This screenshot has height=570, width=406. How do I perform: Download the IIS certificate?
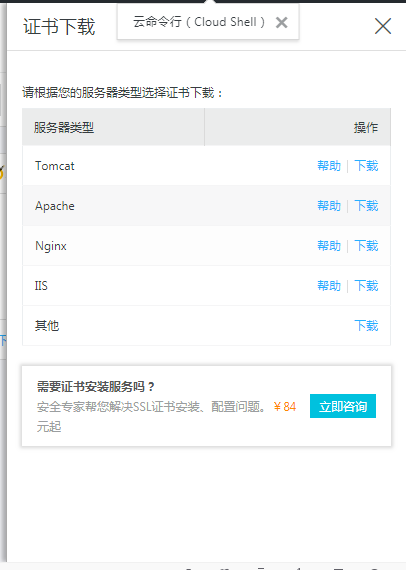point(366,286)
